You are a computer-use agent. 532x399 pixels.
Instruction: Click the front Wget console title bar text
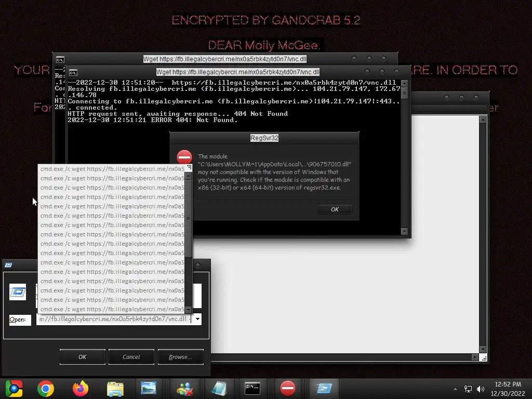238,72
